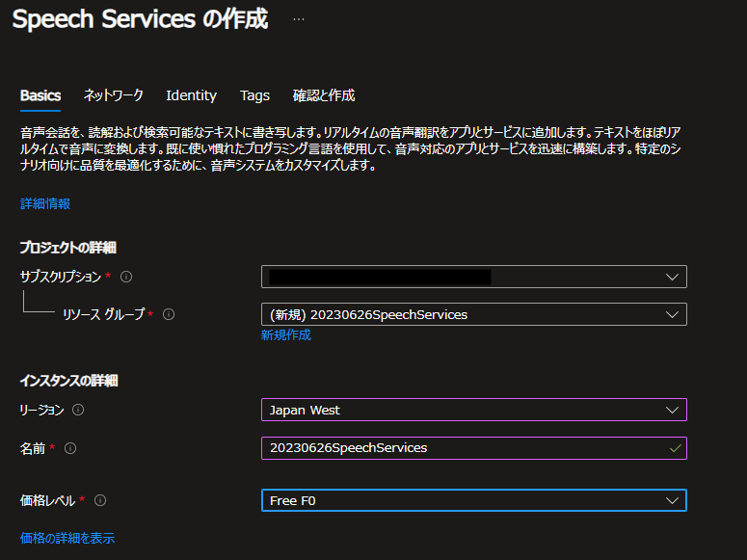Click the info icon next to サブスクリプション
The width and height of the screenshot is (747, 560).
point(126,277)
